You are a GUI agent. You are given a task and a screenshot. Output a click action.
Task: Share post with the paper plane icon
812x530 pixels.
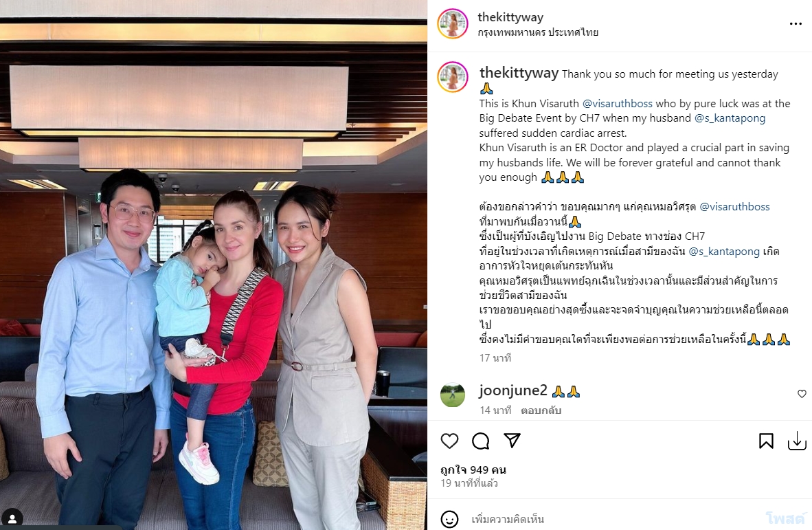tap(512, 441)
